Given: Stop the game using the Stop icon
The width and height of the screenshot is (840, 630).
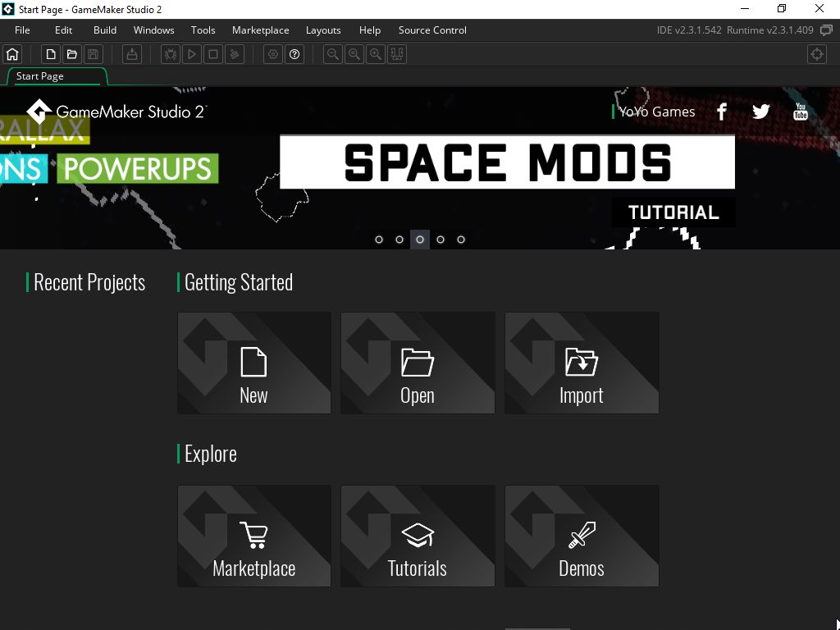Looking at the screenshot, I should 212,54.
